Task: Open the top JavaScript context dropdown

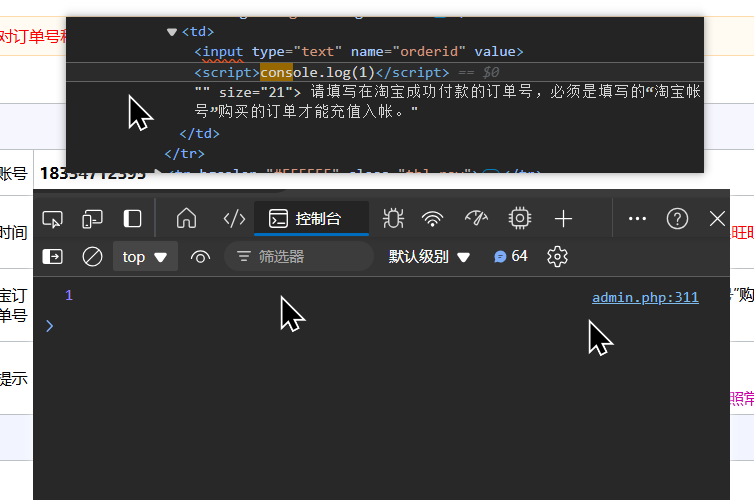Action: point(145,256)
